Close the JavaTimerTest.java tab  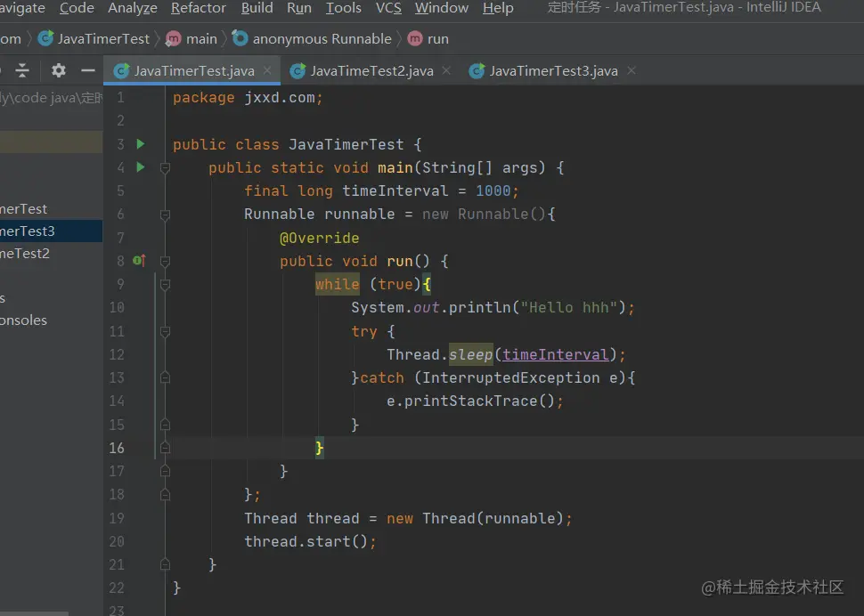[267, 70]
